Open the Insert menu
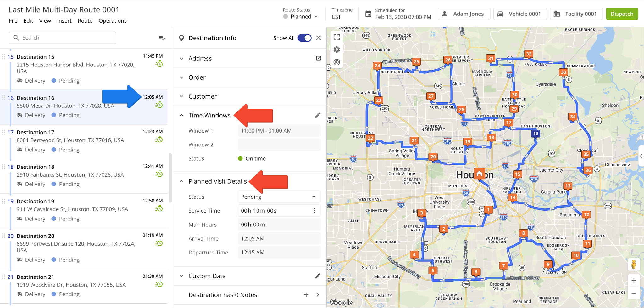The image size is (644, 308). (x=64, y=21)
